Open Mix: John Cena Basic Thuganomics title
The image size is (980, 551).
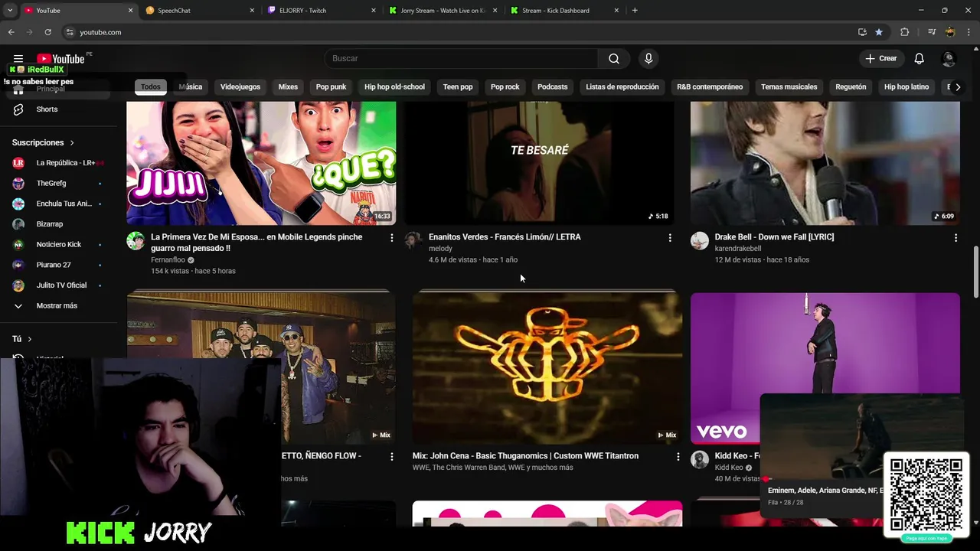pyautogui.click(x=525, y=456)
